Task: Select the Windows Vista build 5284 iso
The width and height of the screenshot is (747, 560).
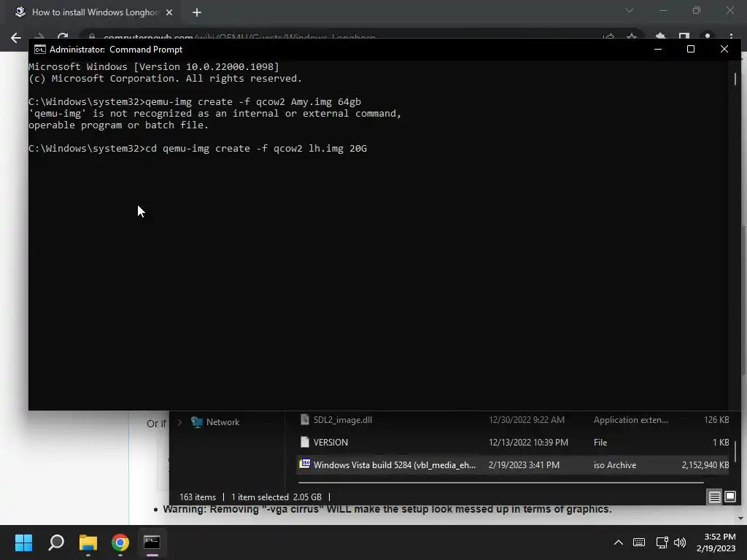Action: [x=514, y=464]
